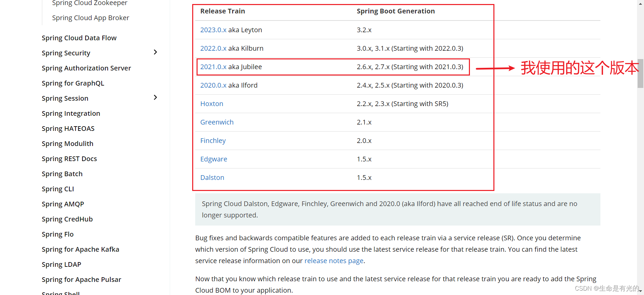Select '2.4.x, 2.5.x (Starting with 2020.0.3)' cell
Viewport: 644px width, 295px height.
[x=410, y=85]
